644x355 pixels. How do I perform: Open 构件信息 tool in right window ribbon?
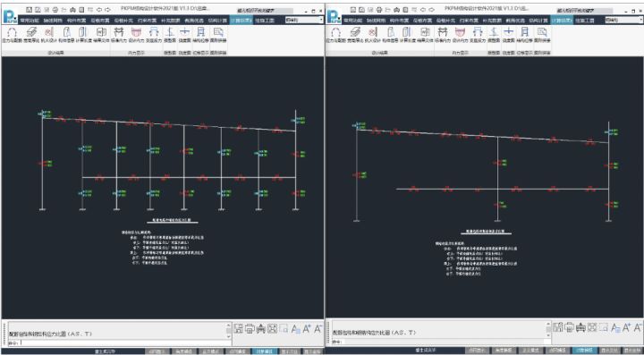tap(389, 35)
